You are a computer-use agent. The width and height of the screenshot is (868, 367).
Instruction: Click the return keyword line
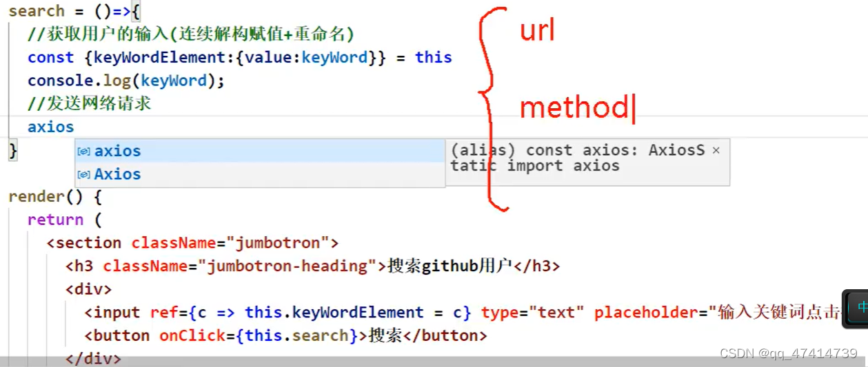click(65, 220)
